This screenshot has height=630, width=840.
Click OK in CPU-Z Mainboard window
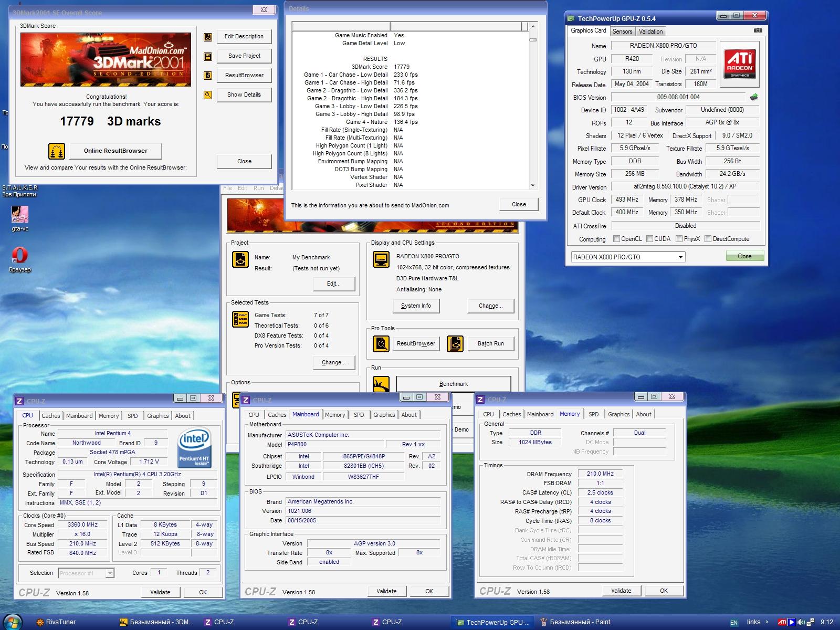pos(429,592)
